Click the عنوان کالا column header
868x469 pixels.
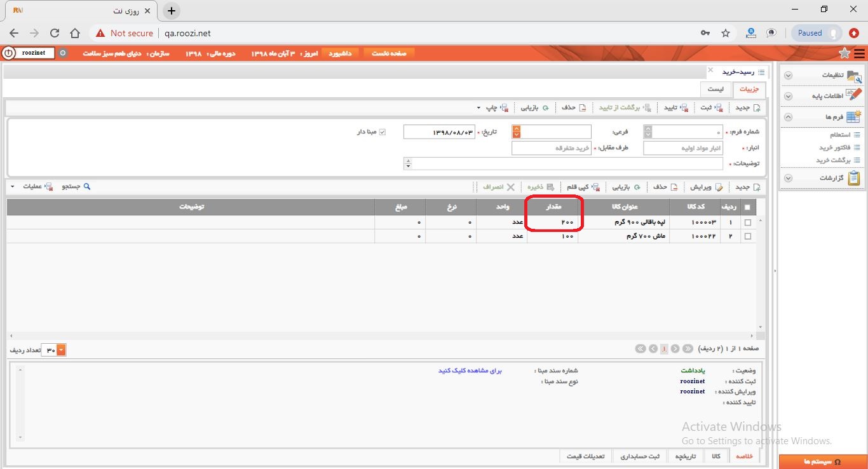[623, 207]
